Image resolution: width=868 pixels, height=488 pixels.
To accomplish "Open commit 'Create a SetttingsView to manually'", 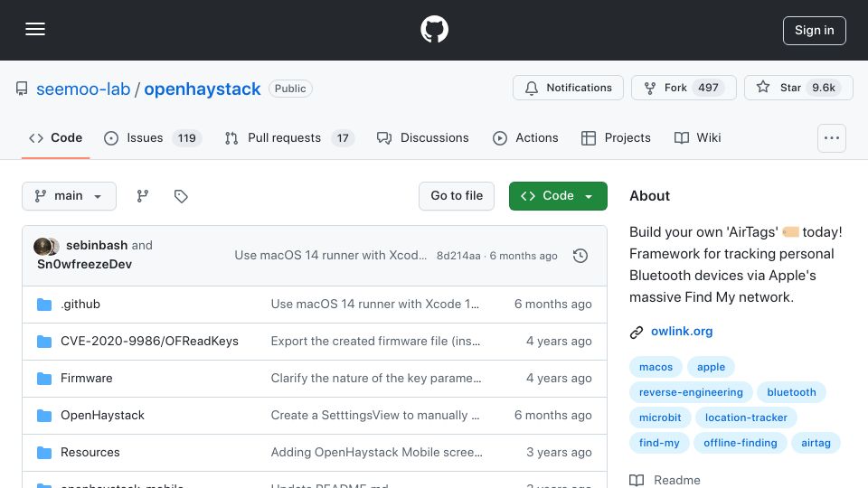I will [374, 416].
